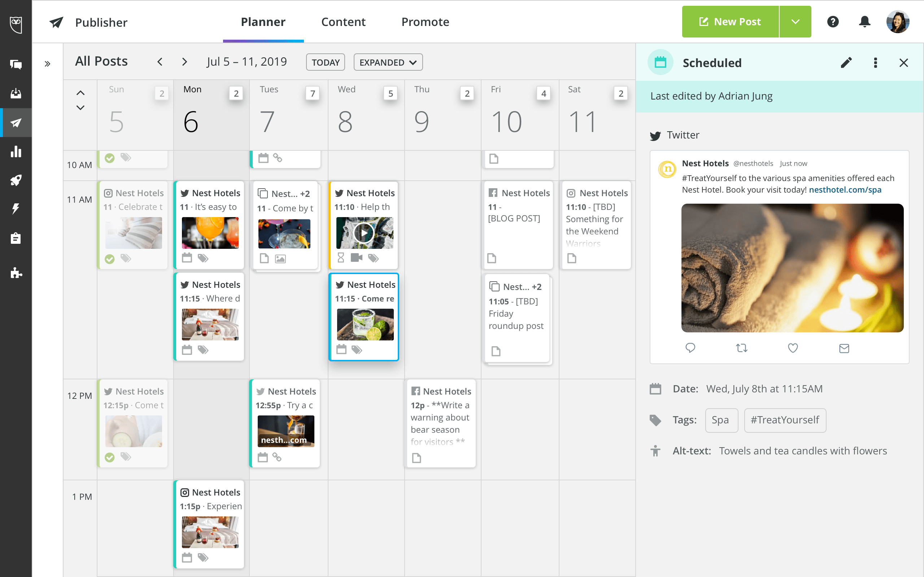
Task: Expand the EXPANDED dropdown on the planner
Action: (387, 62)
